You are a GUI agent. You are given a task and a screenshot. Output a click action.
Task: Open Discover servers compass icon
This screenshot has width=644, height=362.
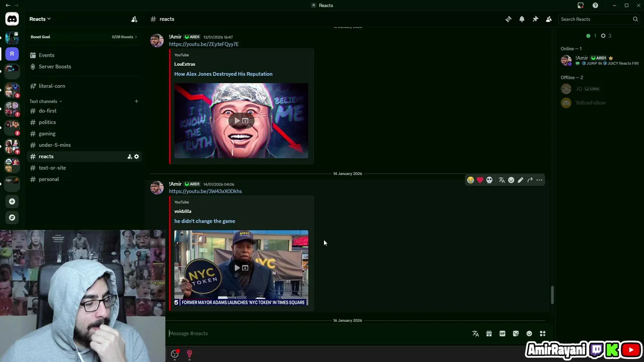point(12,218)
